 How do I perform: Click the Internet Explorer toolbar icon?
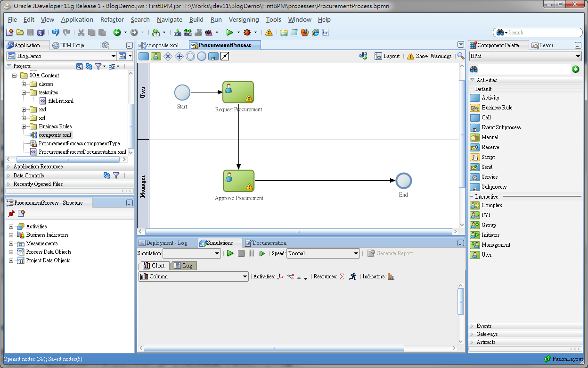click(315, 33)
